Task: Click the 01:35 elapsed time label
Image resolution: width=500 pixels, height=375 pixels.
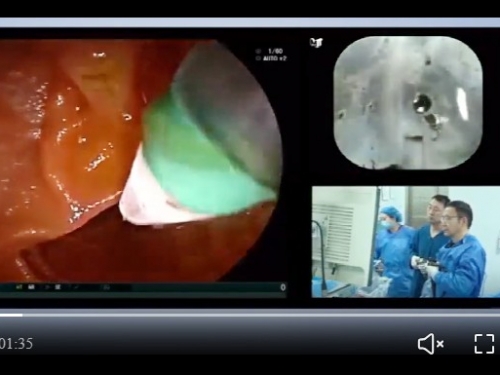Action: click(x=16, y=344)
